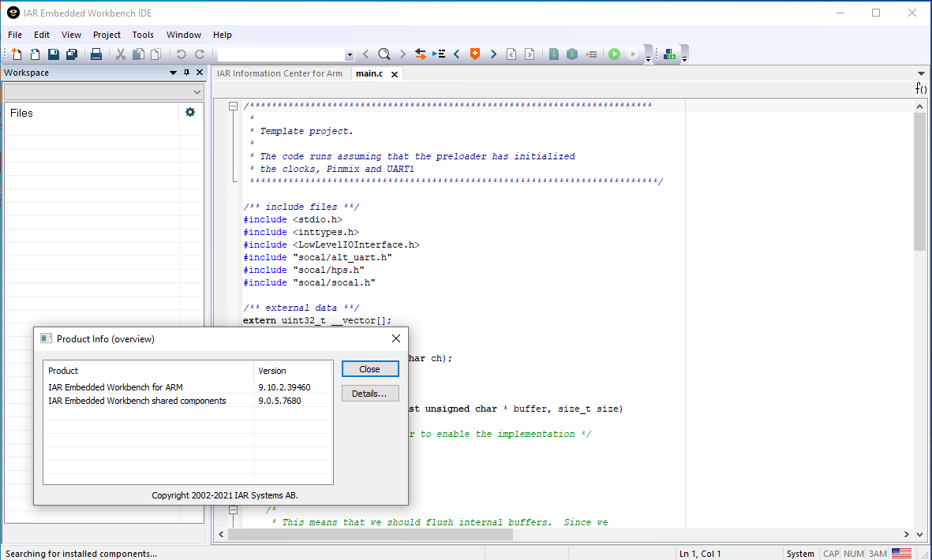The width and height of the screenshot is (932, 560).
Task: Open the Workspace panel dropdown menu arrow
Action: [174, 73]
